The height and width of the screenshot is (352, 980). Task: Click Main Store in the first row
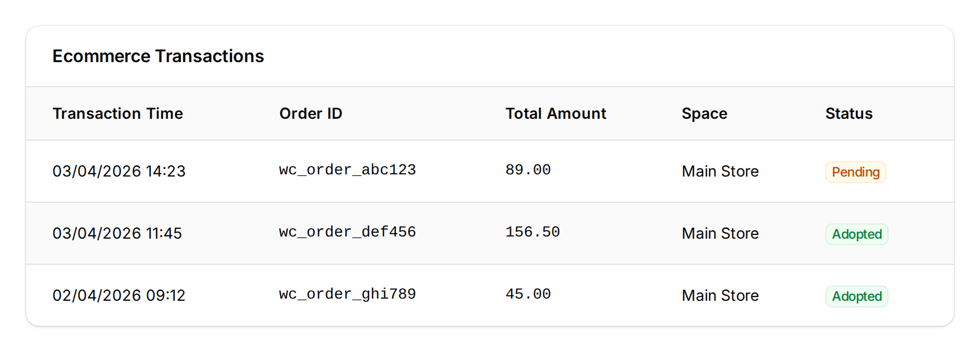click(720, 171)
